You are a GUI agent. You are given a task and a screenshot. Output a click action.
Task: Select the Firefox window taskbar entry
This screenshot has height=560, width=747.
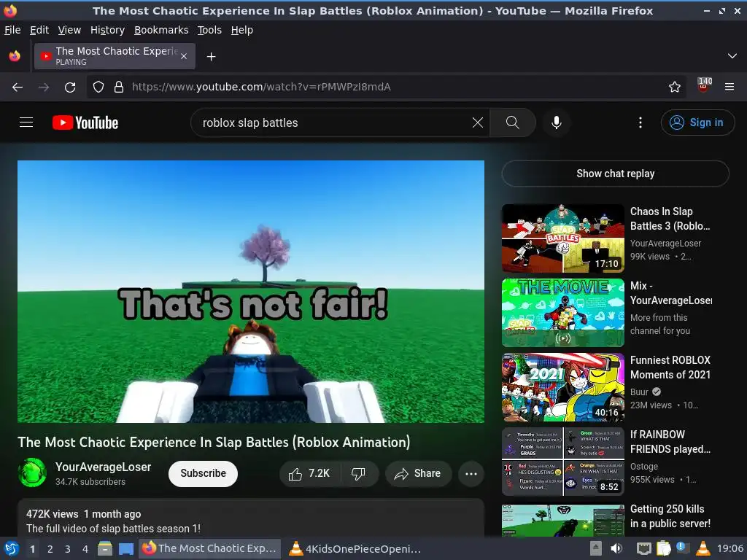tap(209, 548)
